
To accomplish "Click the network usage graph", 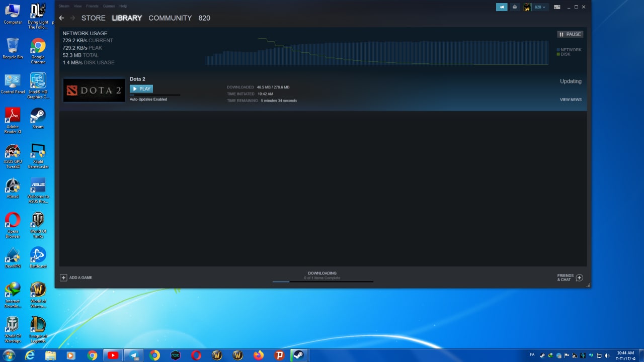I will (377, 51).
